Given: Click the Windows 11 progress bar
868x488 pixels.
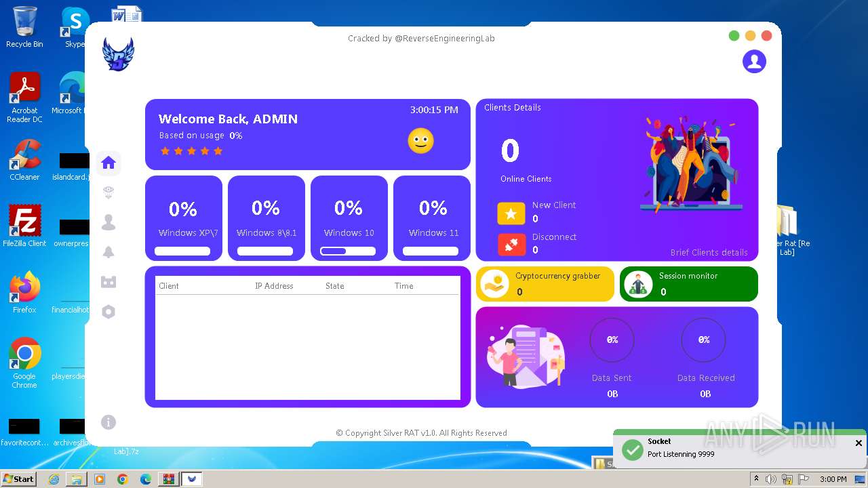Looking at the screenshot, I should tap(431, 251).
